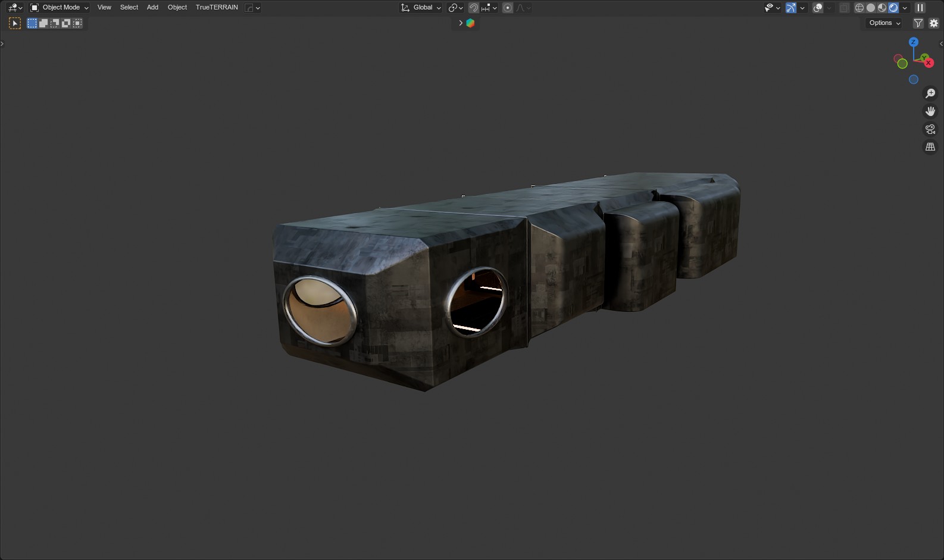The image size is (944, 560).
Task: Choose Subtract Selection mode
Action: (55, 23)
